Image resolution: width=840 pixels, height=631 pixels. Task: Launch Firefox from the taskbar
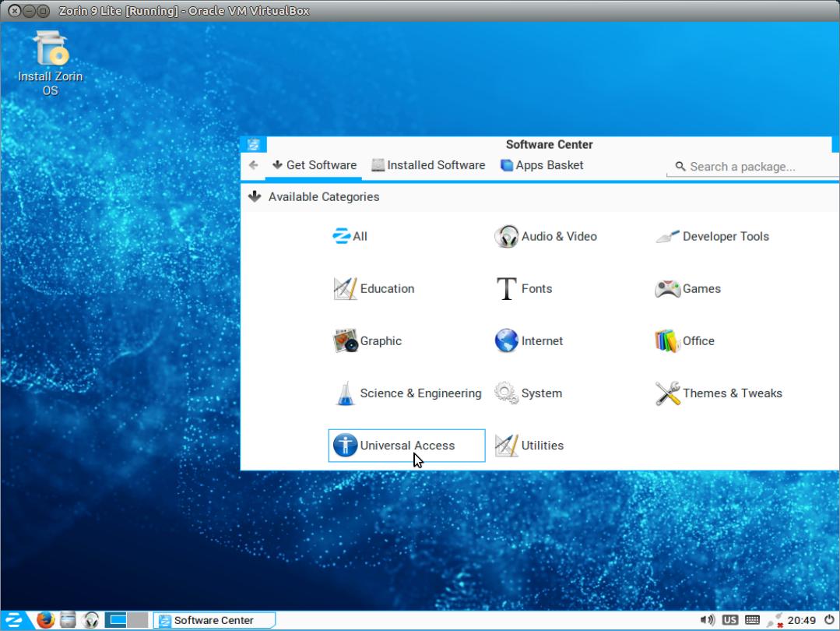45,620
